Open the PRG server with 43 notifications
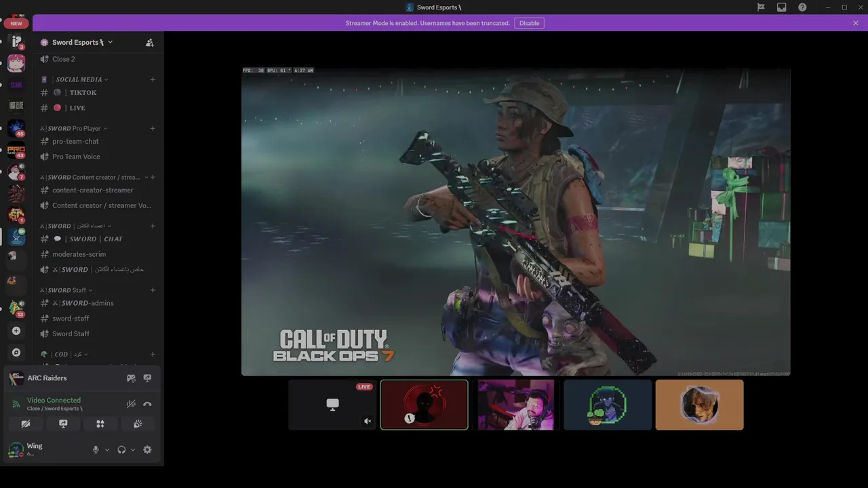The width and height of the screenshot is (868, 488). [16, 149]
